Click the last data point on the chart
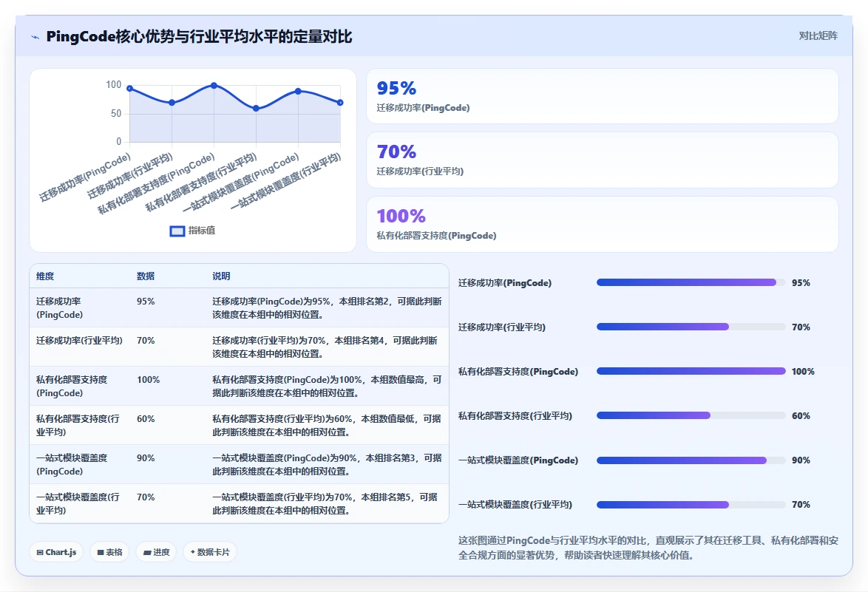 click(340, 102)
